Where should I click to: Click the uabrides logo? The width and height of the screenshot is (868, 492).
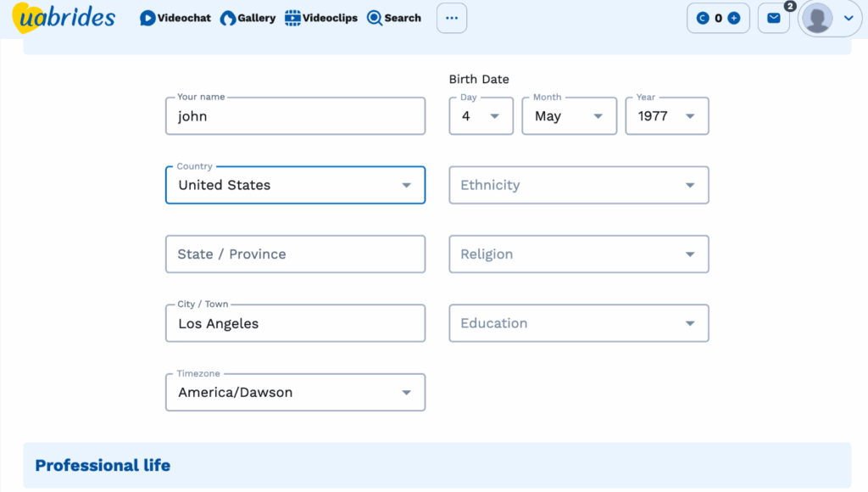64,18
